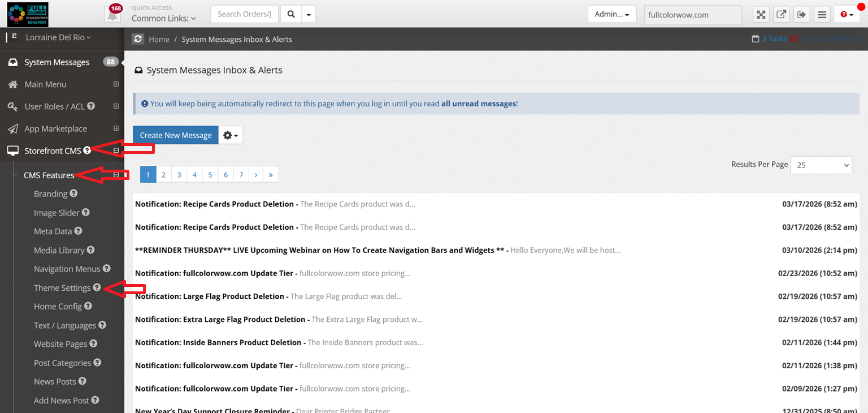
Task: Click the refresh icon beside Home breadcrumb
Action: (138, 39)
